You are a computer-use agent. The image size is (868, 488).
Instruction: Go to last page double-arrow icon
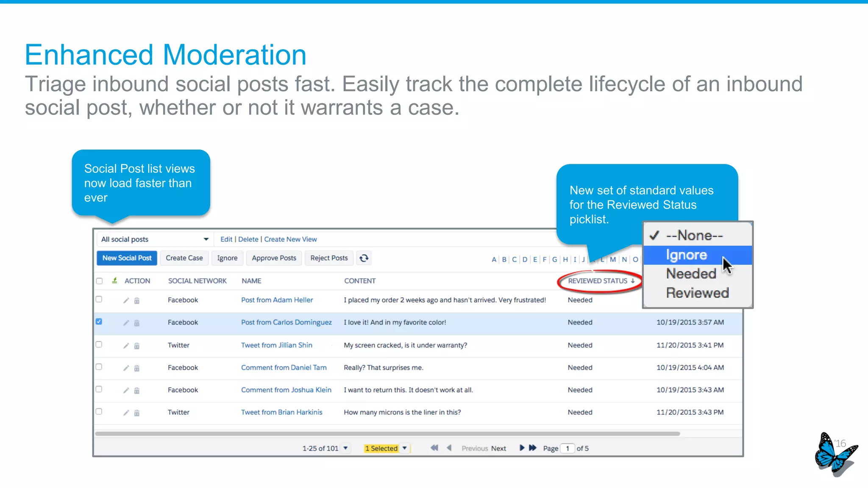click(x=533, y=448)
